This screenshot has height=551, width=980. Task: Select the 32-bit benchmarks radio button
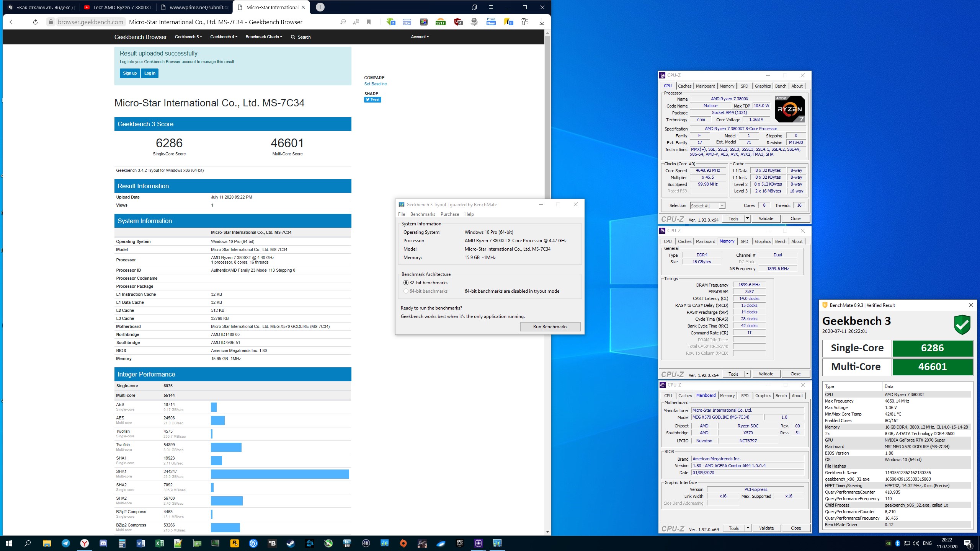point(406,283)
